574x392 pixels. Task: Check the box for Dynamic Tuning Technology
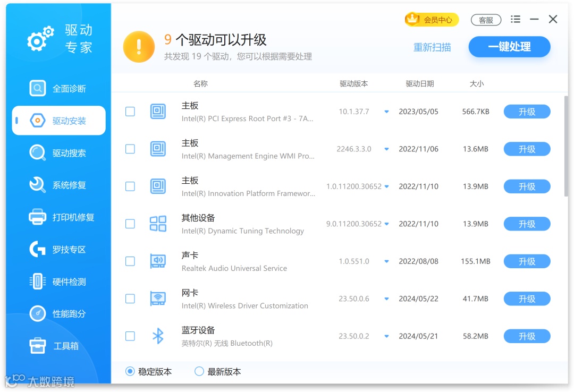click(130, 224)
